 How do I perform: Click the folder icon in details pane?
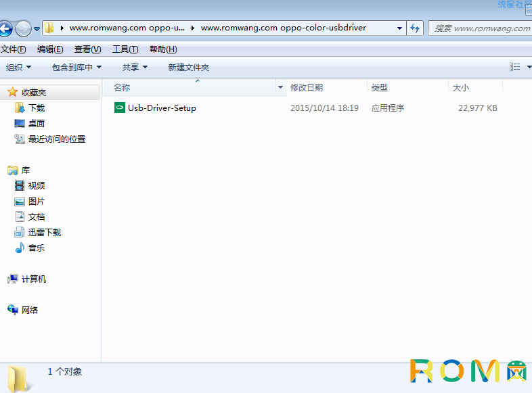pyautogui.click(x=19, y=379)
